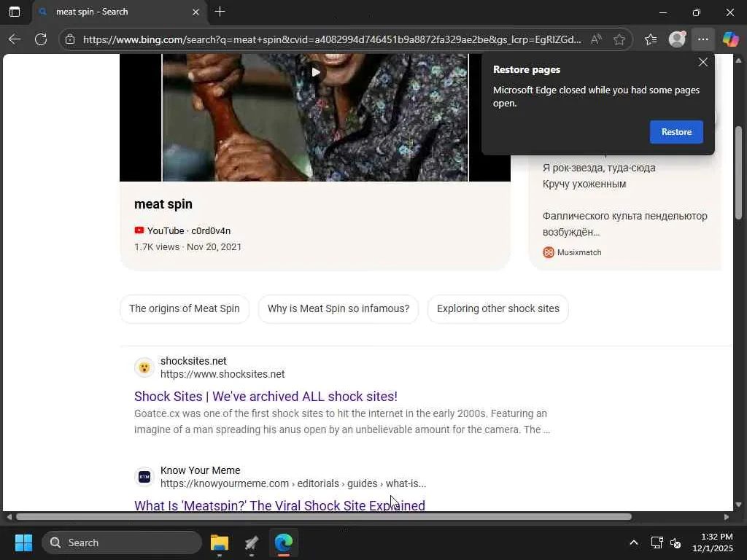Open network status tray icon
747x560 pixels.
click(x=657, y=542)
